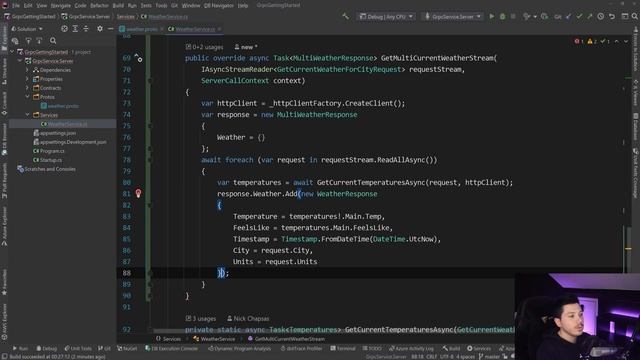Expand the Properties folder
The width and height of the screenshot is (640, 360).
click(x=27, y=79)
